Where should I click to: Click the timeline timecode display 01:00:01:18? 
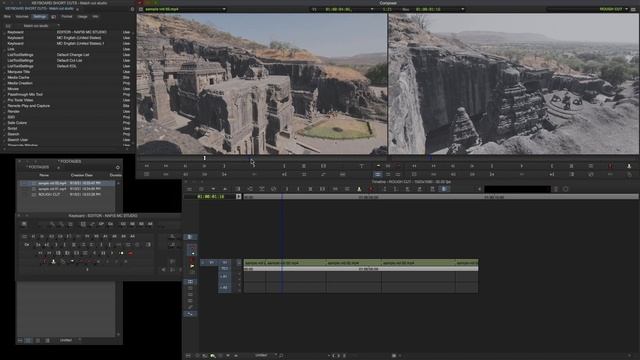point(211,197)
